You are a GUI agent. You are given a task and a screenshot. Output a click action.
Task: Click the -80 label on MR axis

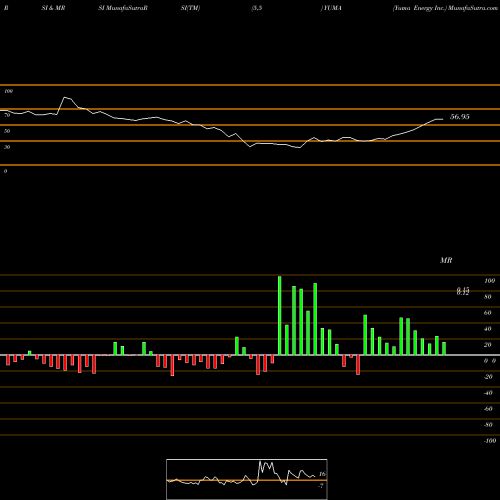click(x=488, y=425)
